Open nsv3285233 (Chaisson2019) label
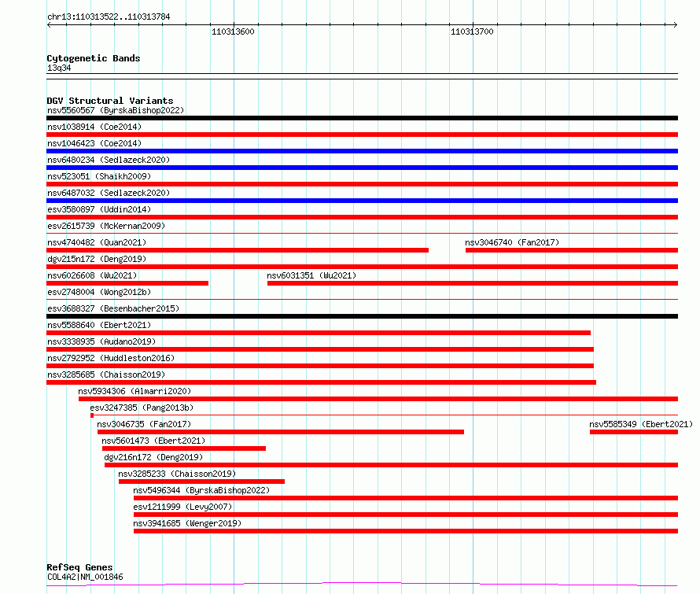Viewport: 700px width, 594px height. coord(177,474)
